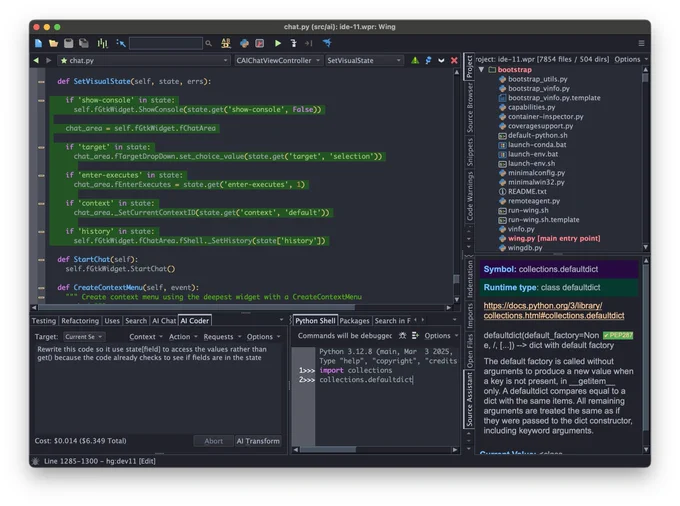Click the editor horizontal scrollbar
Image resolution: width=680 pixels, height=506 pixels.
(x=196, y=307)
